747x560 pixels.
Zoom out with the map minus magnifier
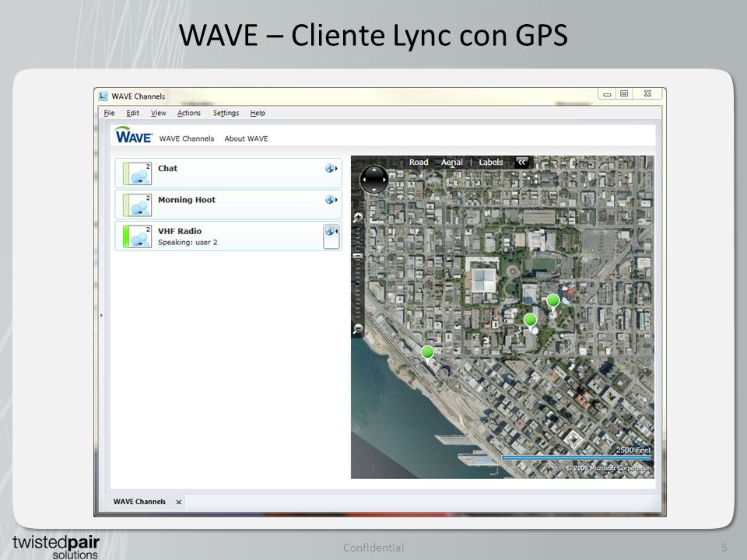coord(358,328)
